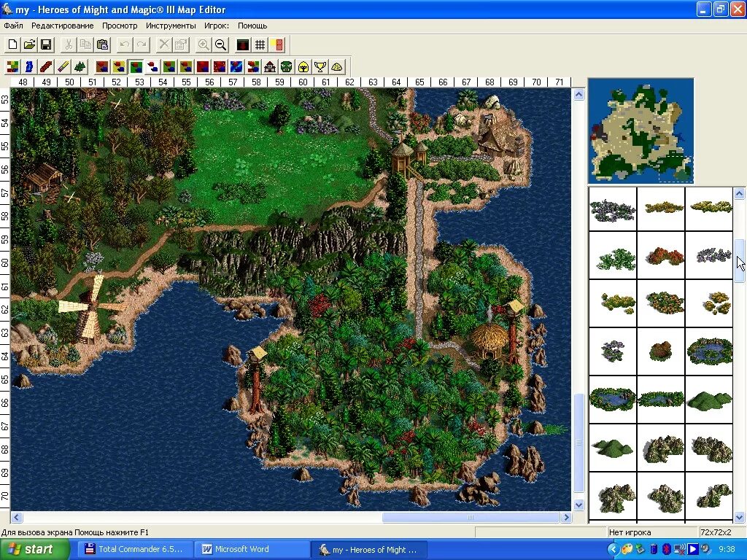Show snow terrain objects palette
Viewport: 747px width, 560px height.
coord(153,66)
